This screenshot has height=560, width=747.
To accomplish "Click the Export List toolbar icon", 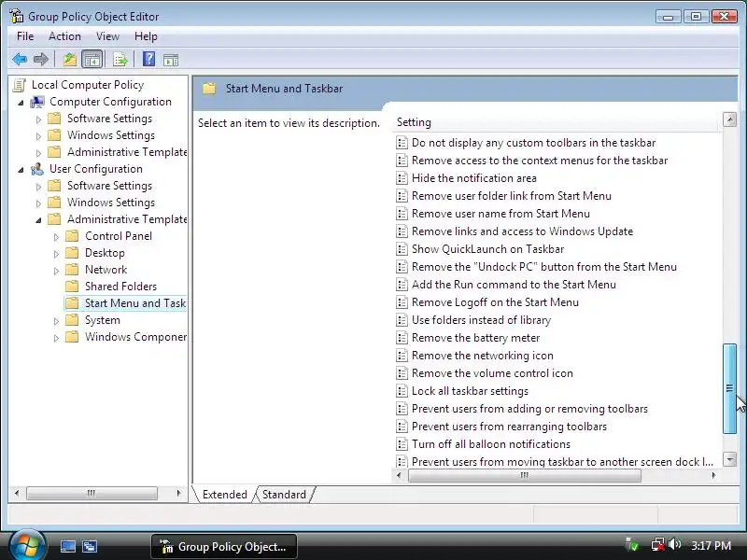I will click(x=120, y=60).
